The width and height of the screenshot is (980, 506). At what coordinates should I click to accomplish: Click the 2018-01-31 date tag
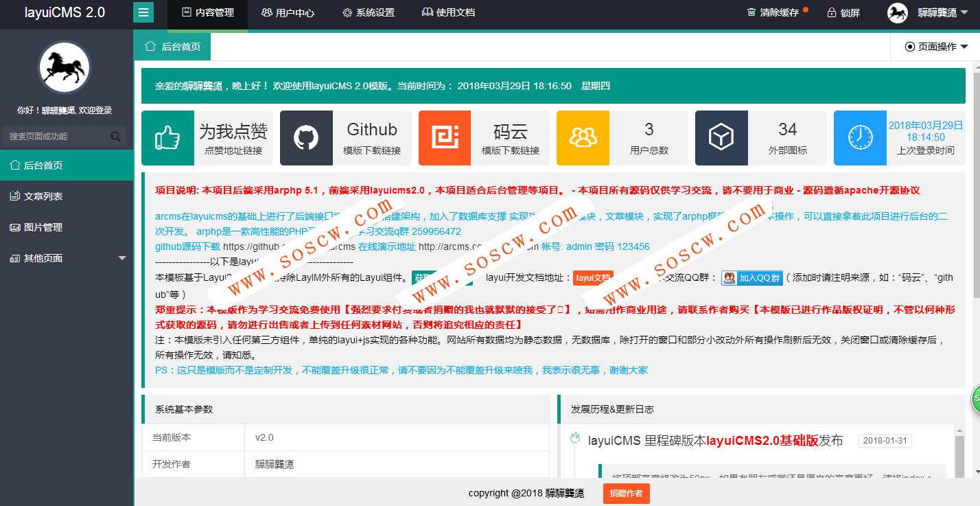tap(885, 441)
